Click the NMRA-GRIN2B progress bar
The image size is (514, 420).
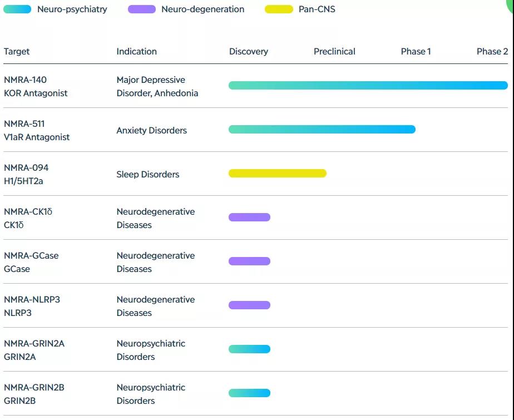tap(249, 393)
